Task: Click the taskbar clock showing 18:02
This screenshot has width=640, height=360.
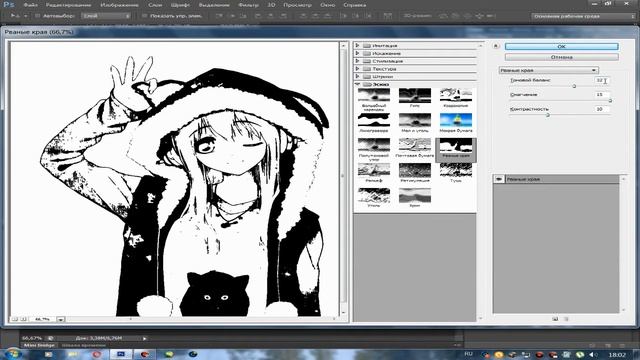Action: [617, 354]
